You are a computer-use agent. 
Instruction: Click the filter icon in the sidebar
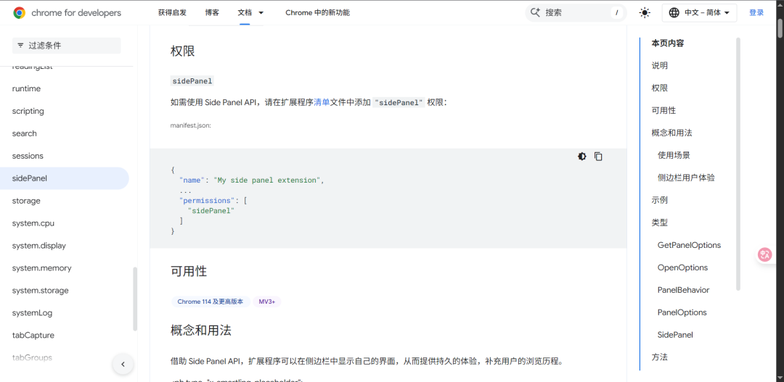20,46
